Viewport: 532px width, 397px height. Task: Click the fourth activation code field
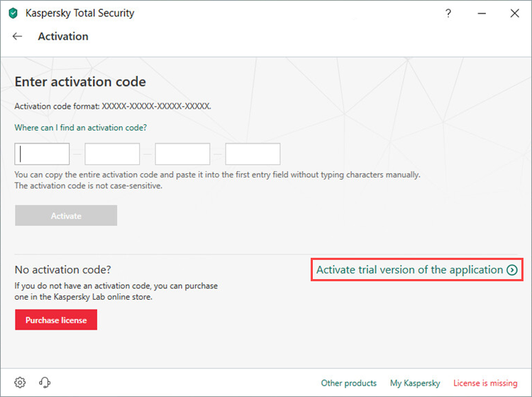pos(253,154)
